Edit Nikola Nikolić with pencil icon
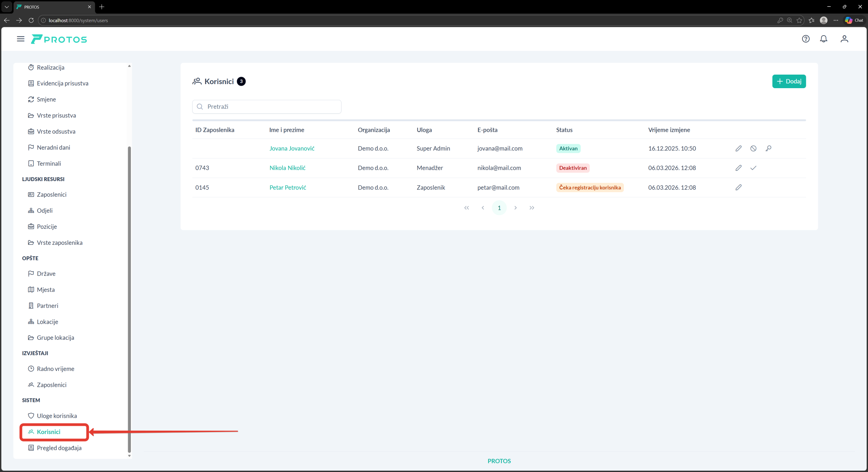This screenshot has width=868, height=472. pyautogui.click(x=738, y=168)
